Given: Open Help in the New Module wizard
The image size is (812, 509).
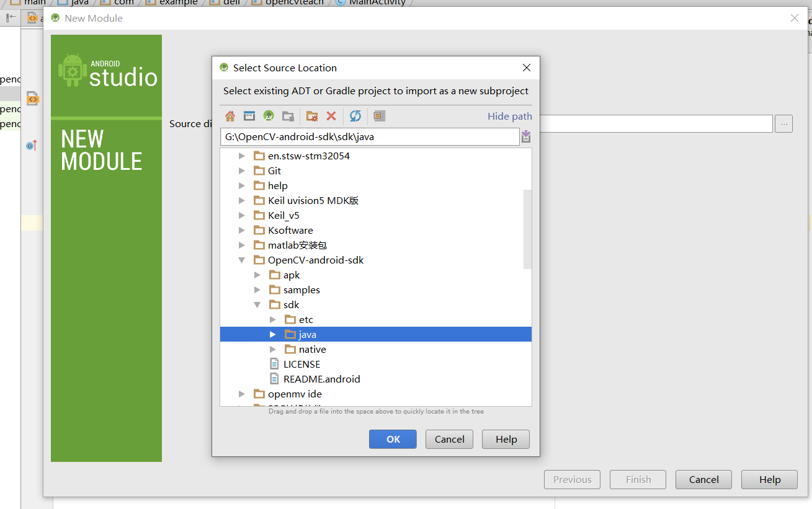Looking at the screenshot, I should point(769,479).
